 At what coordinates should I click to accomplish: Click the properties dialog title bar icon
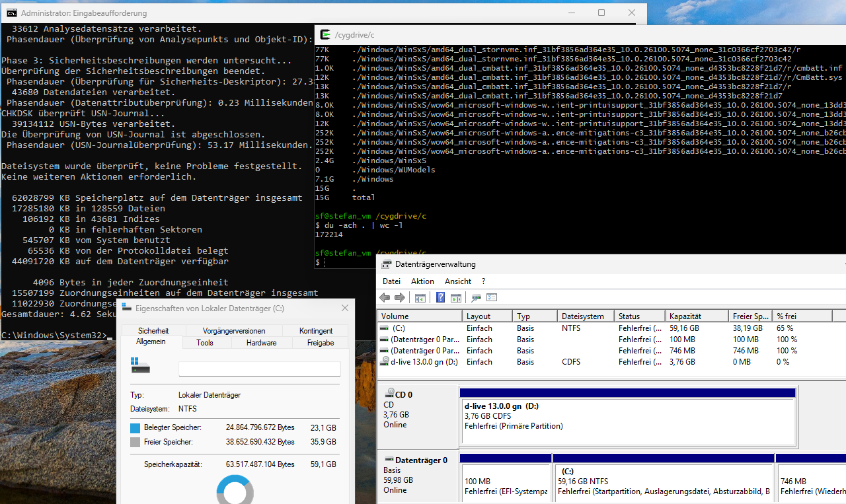pos(127,308)
